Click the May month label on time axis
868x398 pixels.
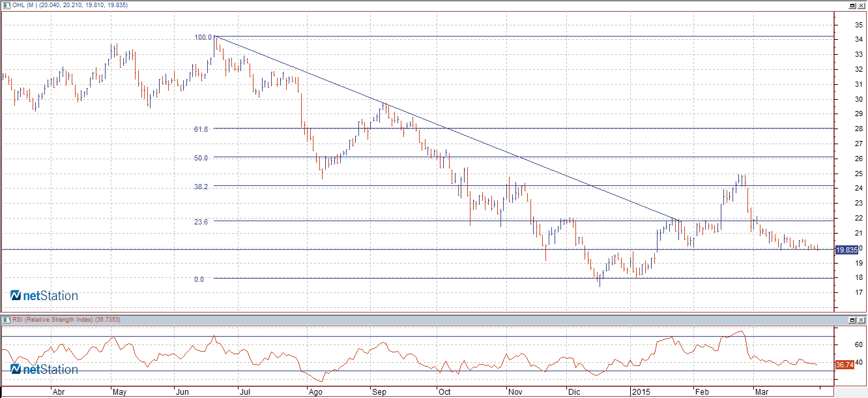coord(119,393)
